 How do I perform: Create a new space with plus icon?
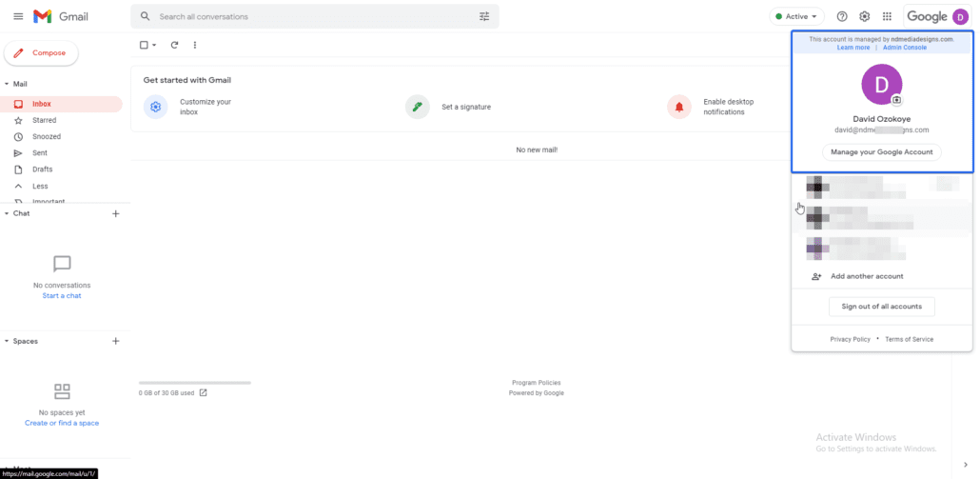115,342
